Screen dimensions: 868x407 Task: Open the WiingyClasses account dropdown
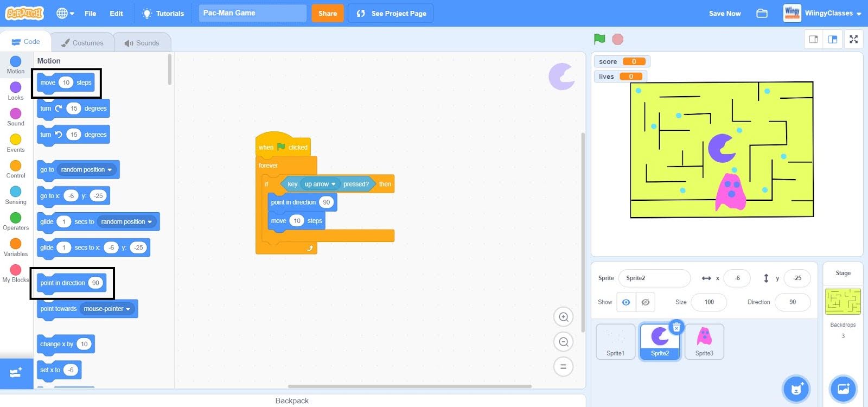[822, 13]
